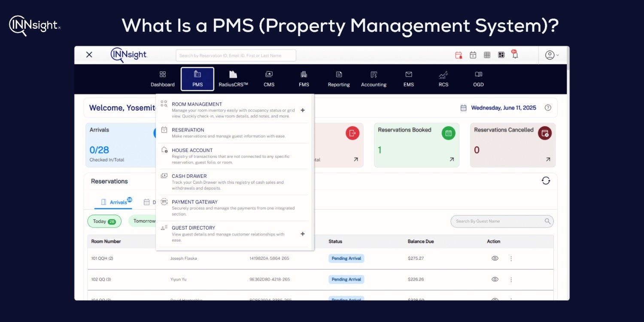Click search magnifier in guest name field

coord(547,221)
